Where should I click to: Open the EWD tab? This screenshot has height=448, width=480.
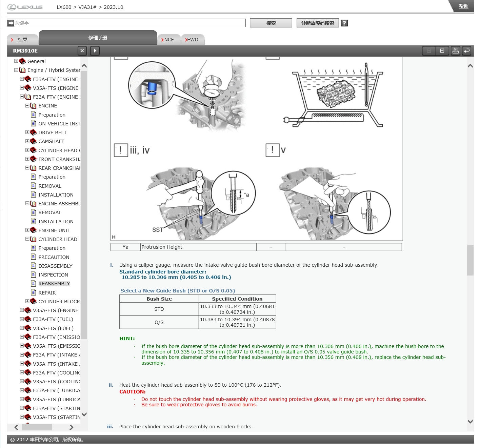pyautogui.click(x=192, y=40)
